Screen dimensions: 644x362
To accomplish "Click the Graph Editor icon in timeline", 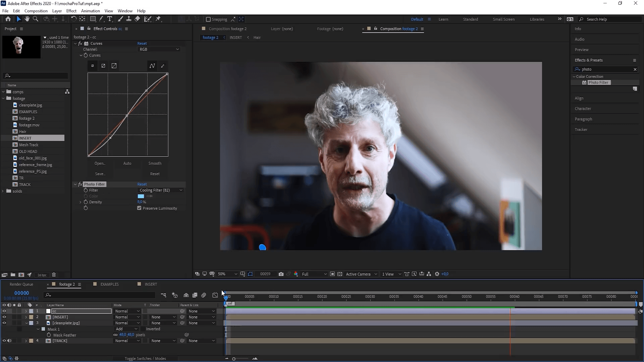I will coord(215,295).
